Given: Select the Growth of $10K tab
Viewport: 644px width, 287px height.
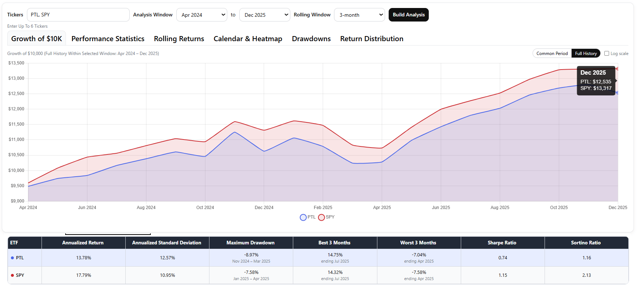Looking at the screenshot, I should pos(36,39).
